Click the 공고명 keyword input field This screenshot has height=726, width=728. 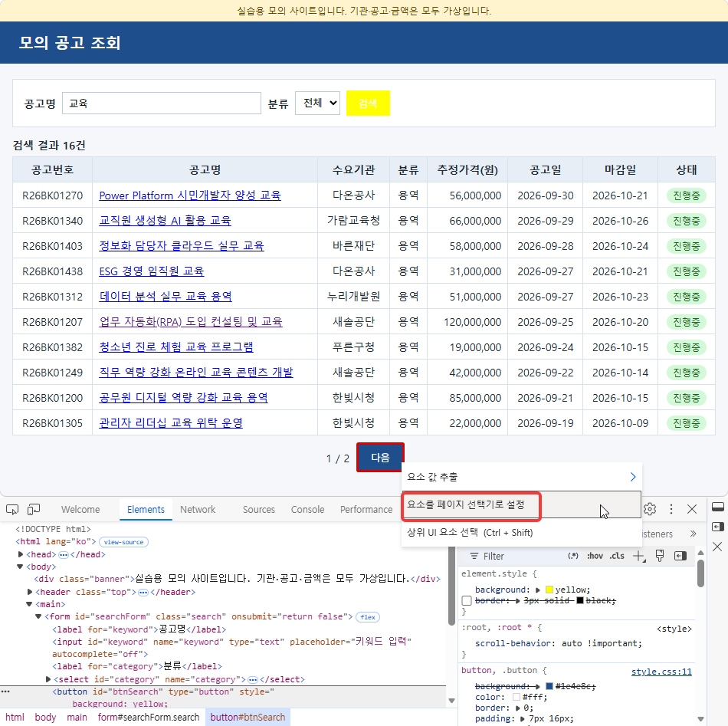click(162, 103)
